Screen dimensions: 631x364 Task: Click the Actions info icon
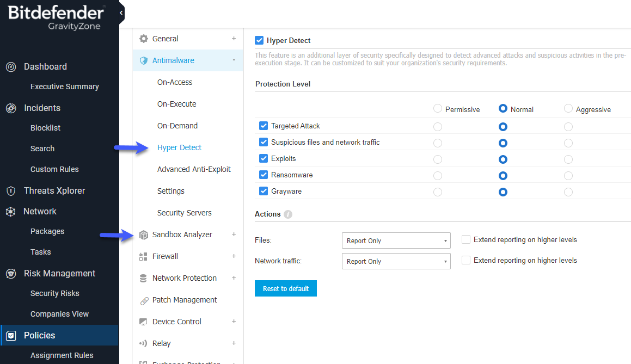(288, 214)
